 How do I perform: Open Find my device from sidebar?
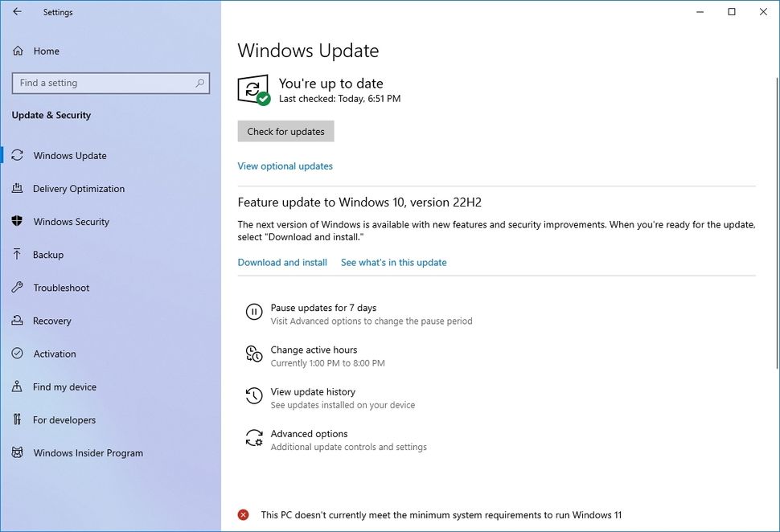(17, 387)
